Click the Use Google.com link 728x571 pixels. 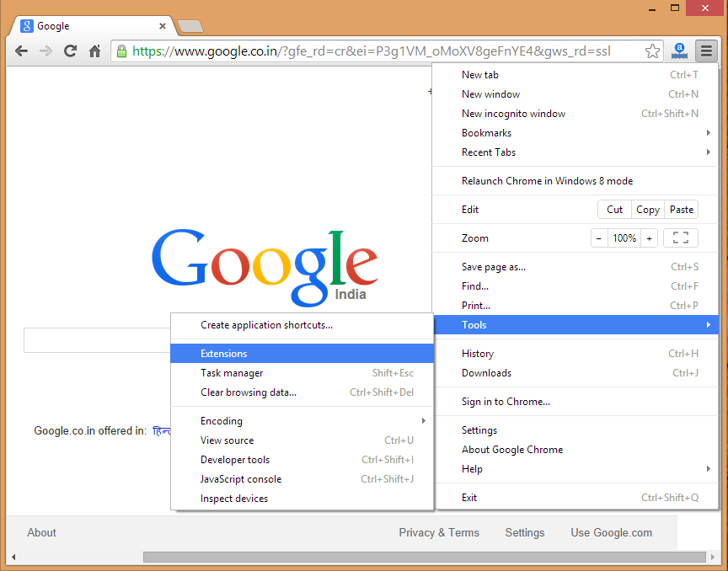[611, 532]
